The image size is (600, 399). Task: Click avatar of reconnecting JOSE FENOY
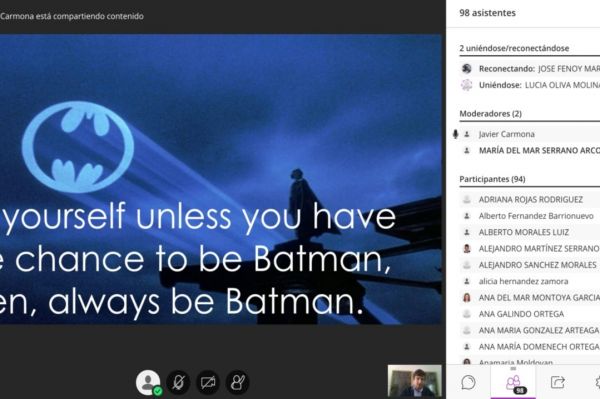(x=466, y=69)
